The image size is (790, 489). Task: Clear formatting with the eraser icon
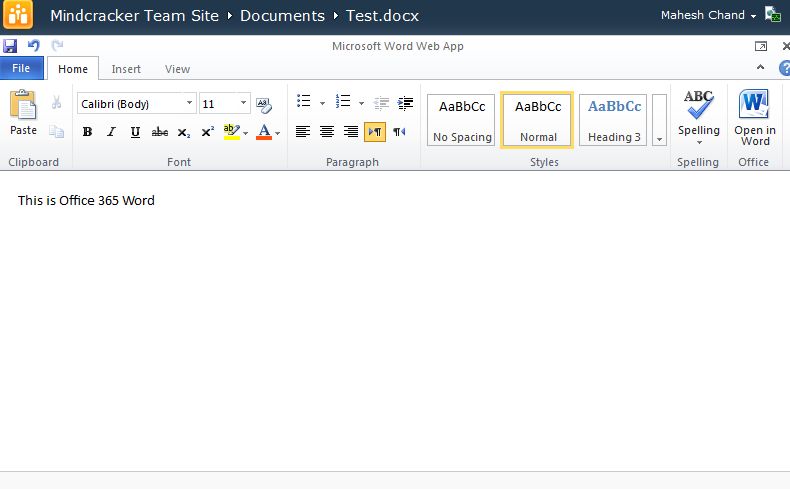click(264, 105)
